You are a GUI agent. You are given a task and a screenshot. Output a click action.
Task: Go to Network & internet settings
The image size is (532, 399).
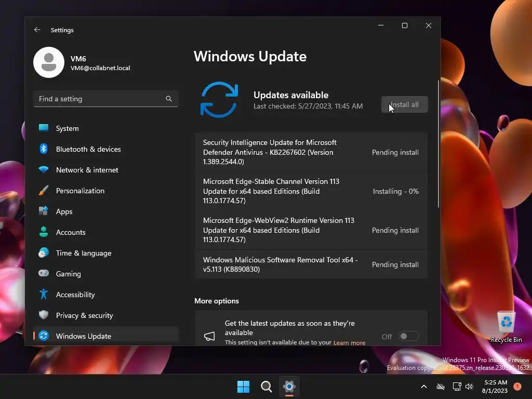(x=106, y=170)
